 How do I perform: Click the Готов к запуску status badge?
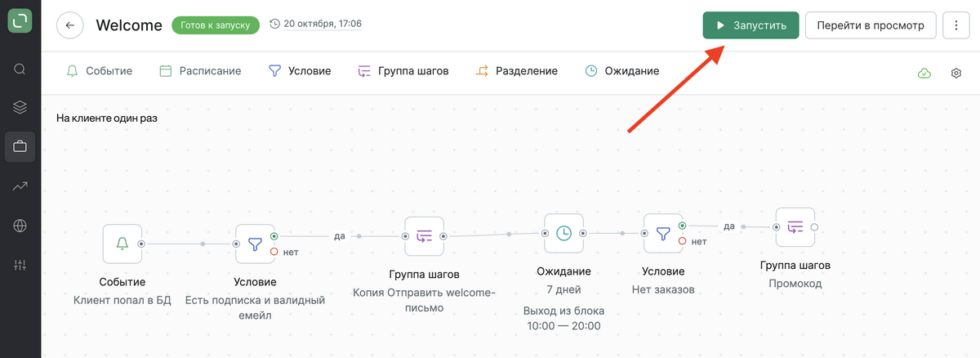click(216, 25)
